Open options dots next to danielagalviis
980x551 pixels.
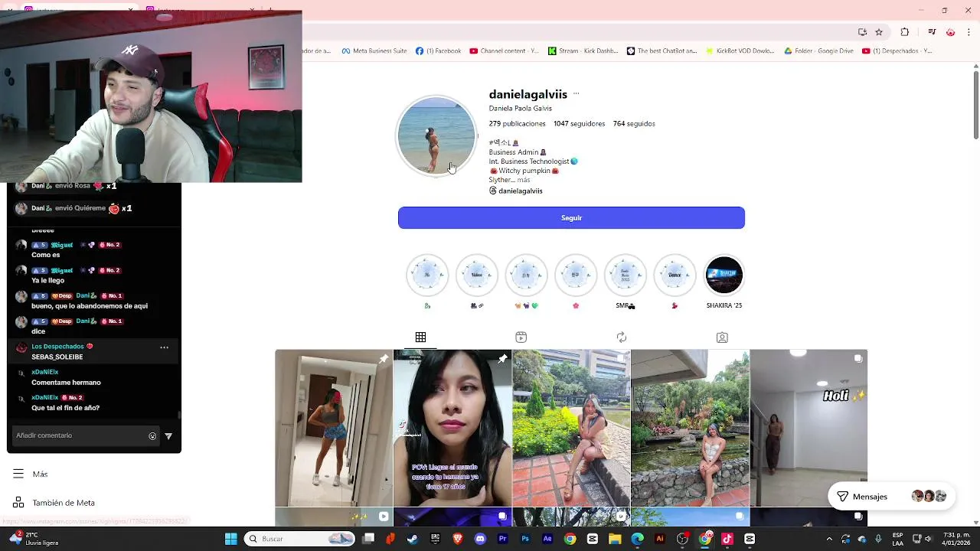(x=576, y=94)
